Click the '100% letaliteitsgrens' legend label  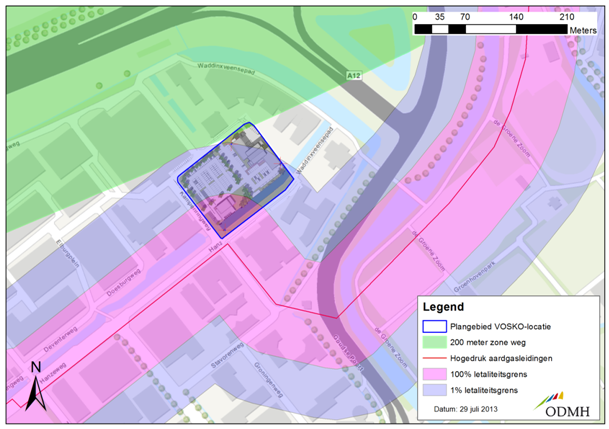pyautogui.click(x=489, y=374)
